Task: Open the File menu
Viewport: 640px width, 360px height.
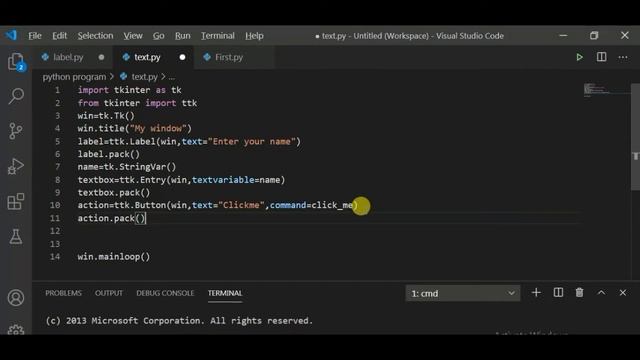Action: 35,36
